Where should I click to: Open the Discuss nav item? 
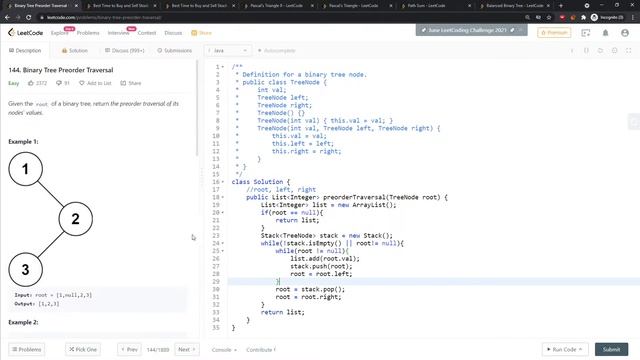173,33
